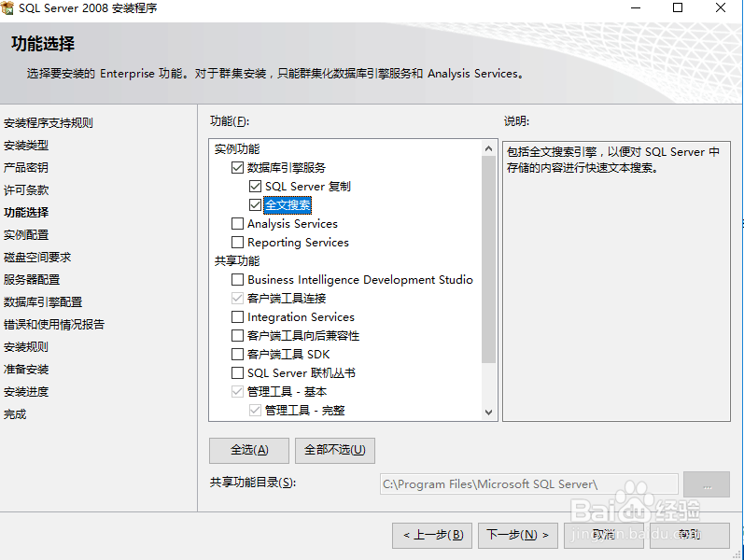
Task: Check the 客户端工具 SDK option
Action: [x=237, y=354]
